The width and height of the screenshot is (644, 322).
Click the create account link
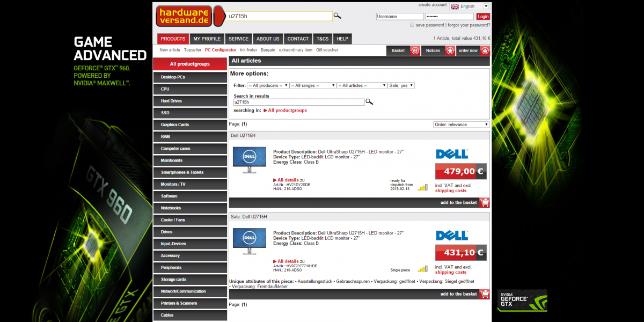pyautogui.click(x=433, y=5)
